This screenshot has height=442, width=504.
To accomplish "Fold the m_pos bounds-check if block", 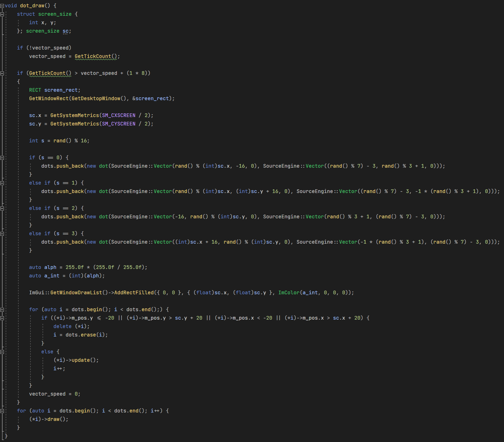I will (2, 318).
